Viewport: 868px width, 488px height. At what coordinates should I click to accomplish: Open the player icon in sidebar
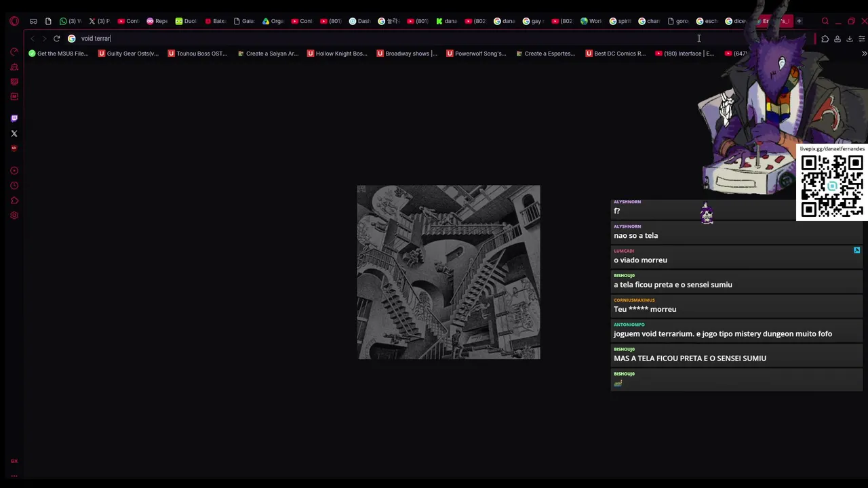[x=14, y=171]
